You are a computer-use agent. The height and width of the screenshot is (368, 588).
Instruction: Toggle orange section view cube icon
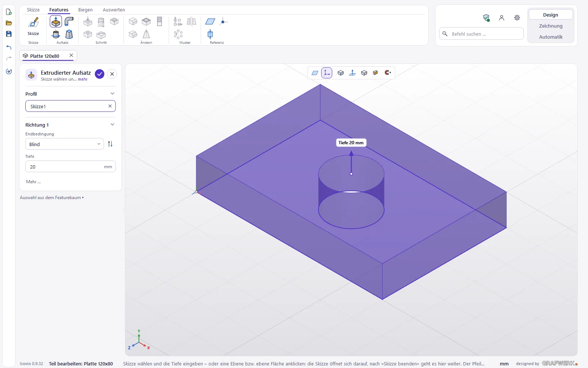coord(375,72)
